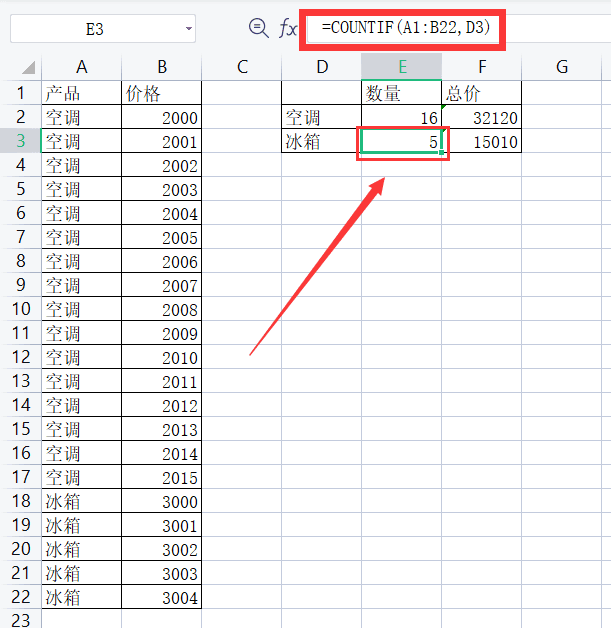This screenshot has height=628, width=611.
Task: Click cell B22 with value 3004
Action: [162, 597]
